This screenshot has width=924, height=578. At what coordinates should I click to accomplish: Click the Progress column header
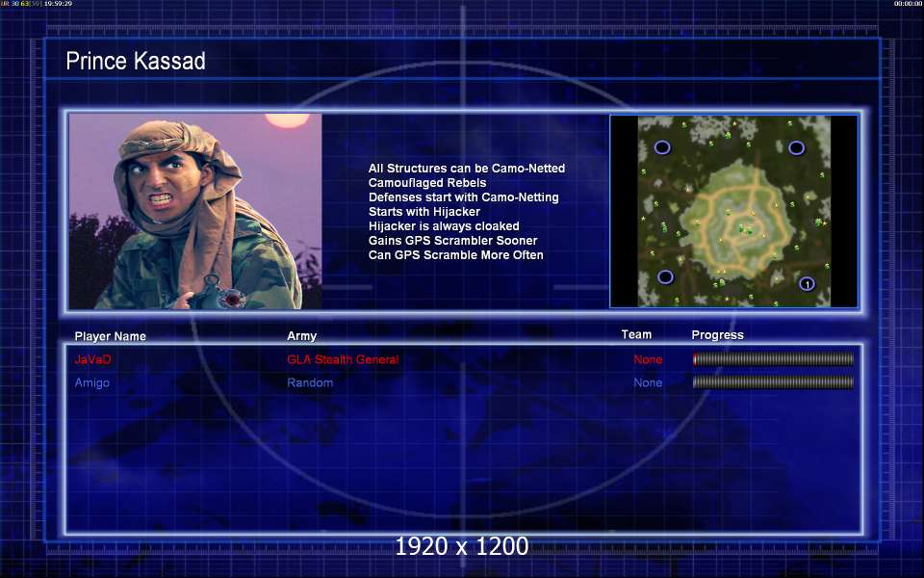tap(717, 335)
